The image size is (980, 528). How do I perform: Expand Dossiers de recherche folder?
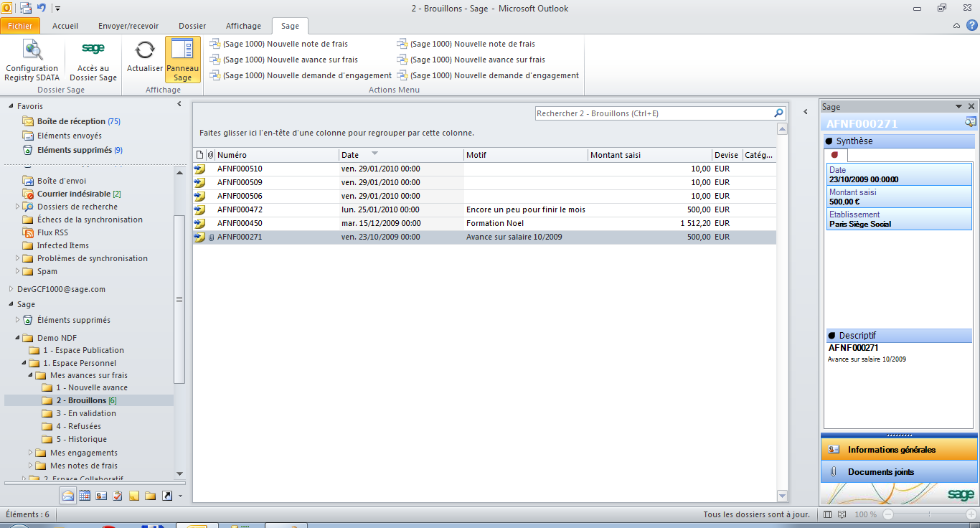[x=18, y=207]
